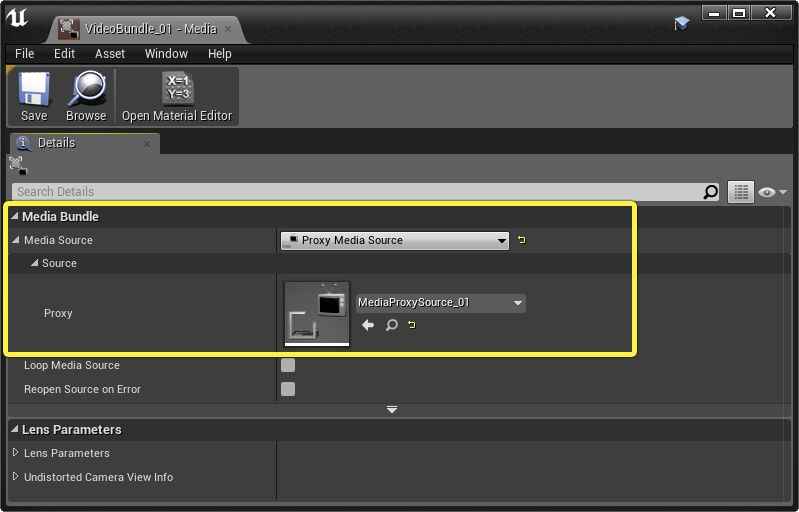Open the Window menu
799x512 pixels.
pos(166,53)
